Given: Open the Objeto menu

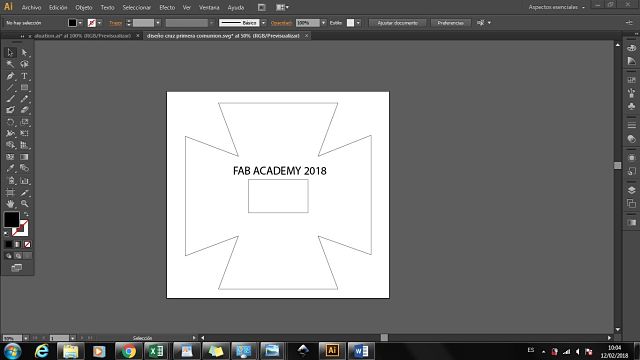Looking at the screenshot, I should pos(84,7).
